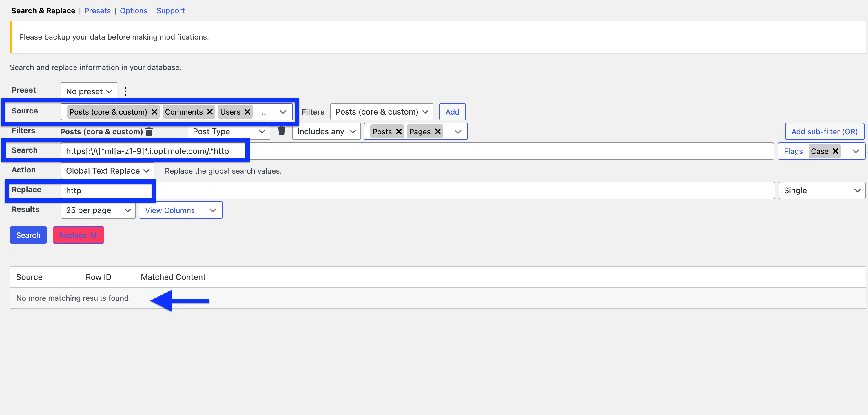Click the Add sub-filter (OR) button

(824, 132)
